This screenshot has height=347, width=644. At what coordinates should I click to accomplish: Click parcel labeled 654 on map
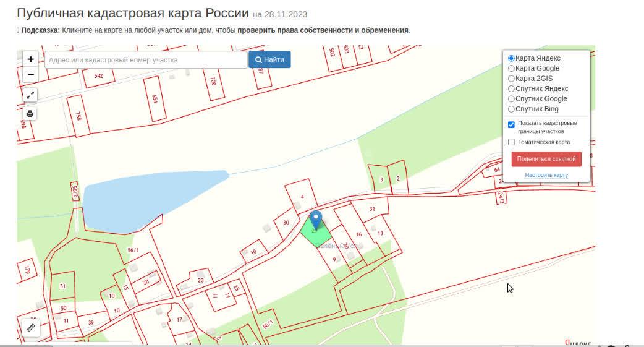(x=155, y=99)
